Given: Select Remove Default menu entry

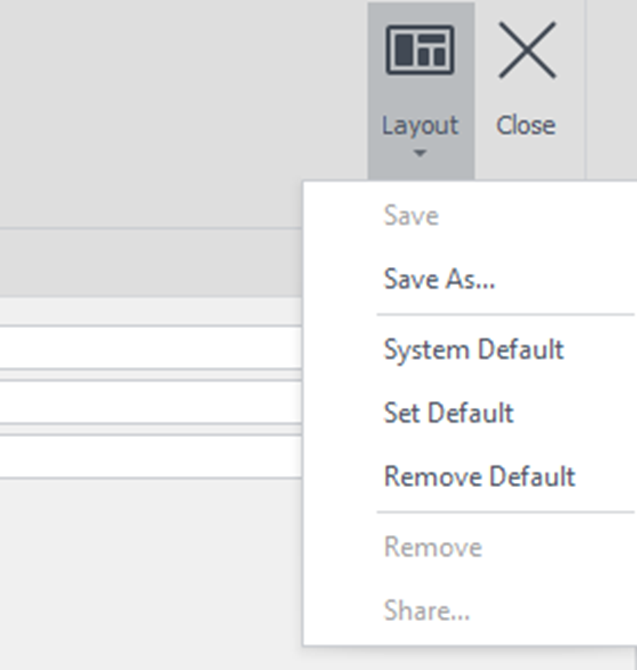Looking at the screenshot, I should [479, 476].
